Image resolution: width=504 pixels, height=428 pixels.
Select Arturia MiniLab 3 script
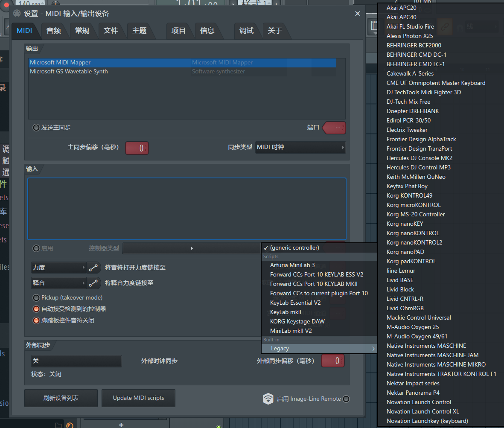tap(320, 265)
